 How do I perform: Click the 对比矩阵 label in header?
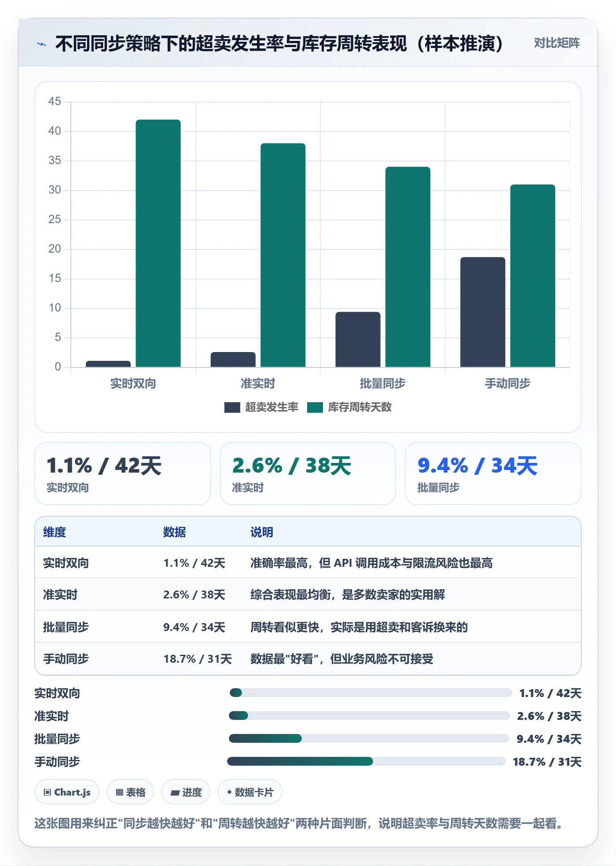pos(557,43)
